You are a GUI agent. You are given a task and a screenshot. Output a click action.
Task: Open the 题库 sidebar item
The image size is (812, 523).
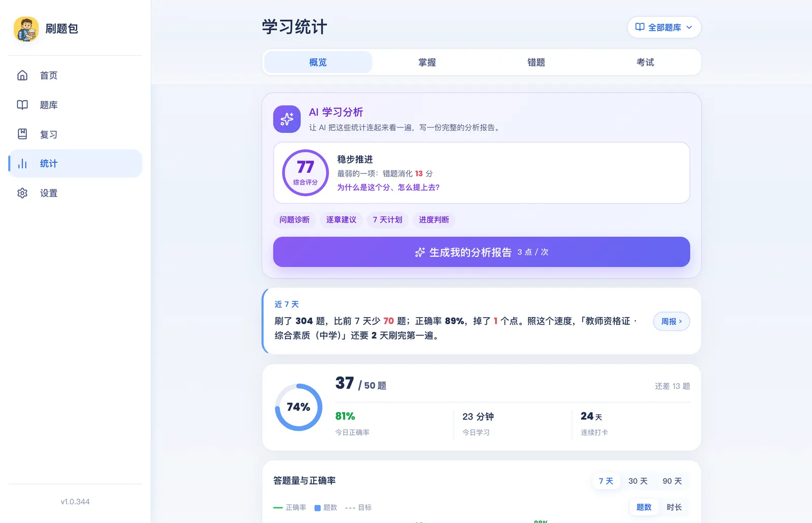click(75, 105)
